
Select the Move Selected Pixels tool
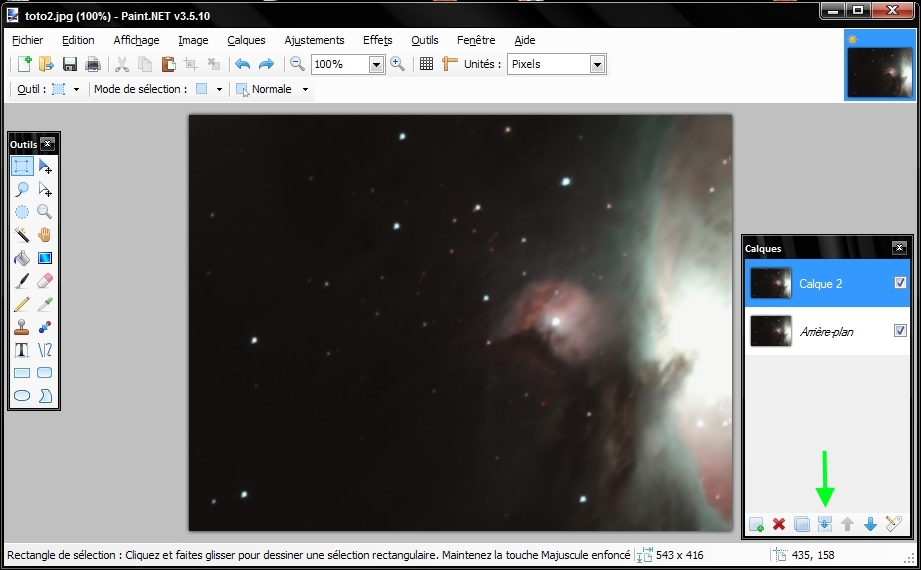(x=45, y=166)
